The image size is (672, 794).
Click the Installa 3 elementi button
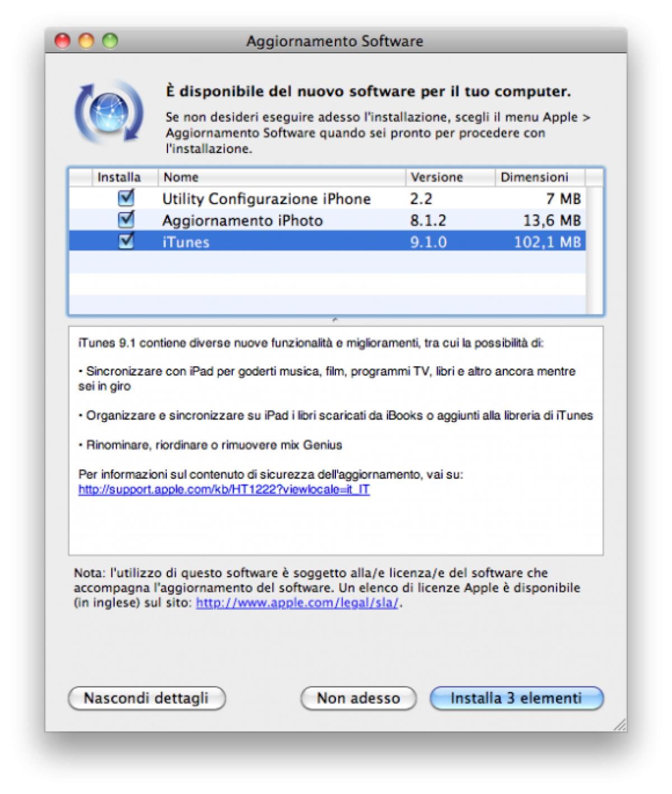pos(516,698)
